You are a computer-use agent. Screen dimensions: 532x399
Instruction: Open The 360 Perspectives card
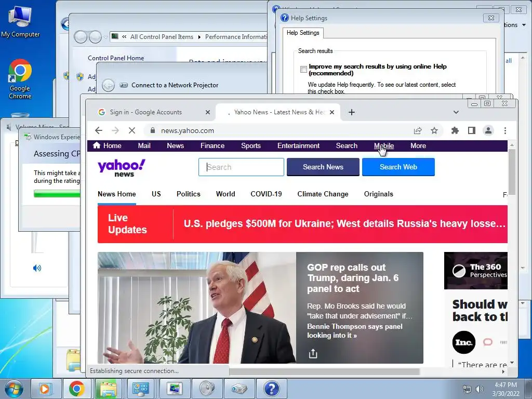click(x=476, y=271)
